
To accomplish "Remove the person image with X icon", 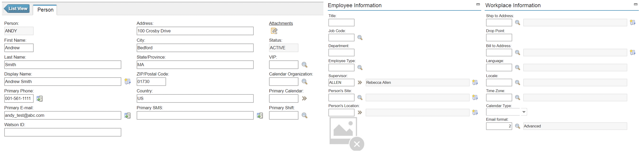I will coord(357,144).
